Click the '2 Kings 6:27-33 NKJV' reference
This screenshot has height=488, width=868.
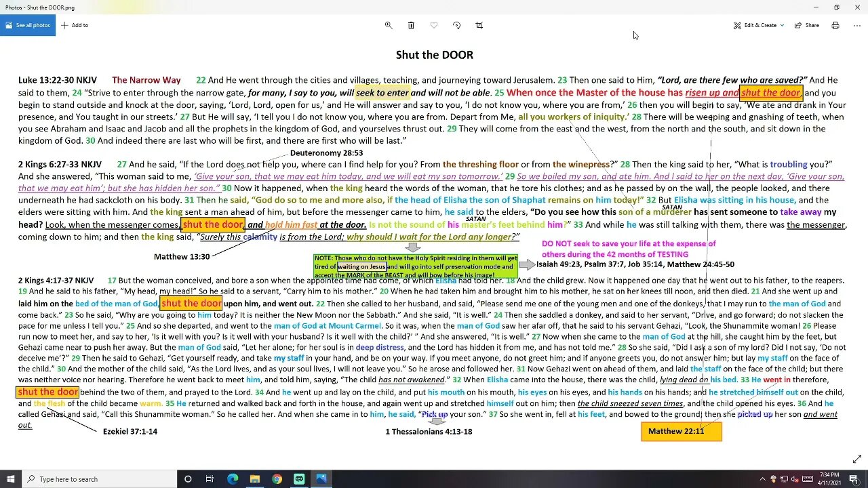click(60, 164)
